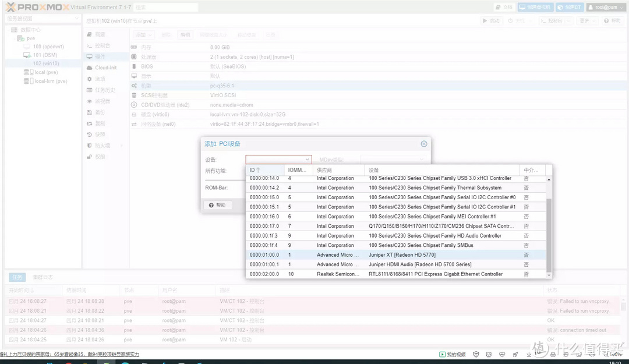Open the 添加 add hardware dropdown

(144, 35)
